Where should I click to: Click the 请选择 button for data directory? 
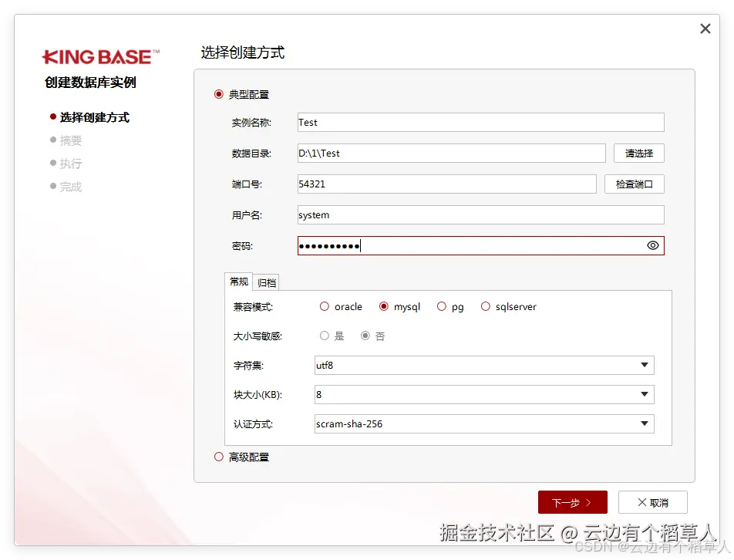pyautogui.click(x=638, y=153)
